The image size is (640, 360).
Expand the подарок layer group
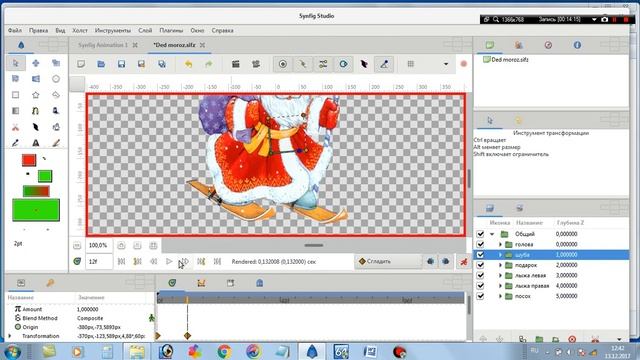(x=500, y=265)
